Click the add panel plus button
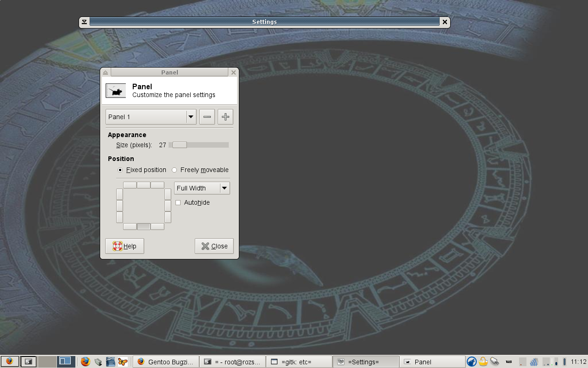 [226, 117]
